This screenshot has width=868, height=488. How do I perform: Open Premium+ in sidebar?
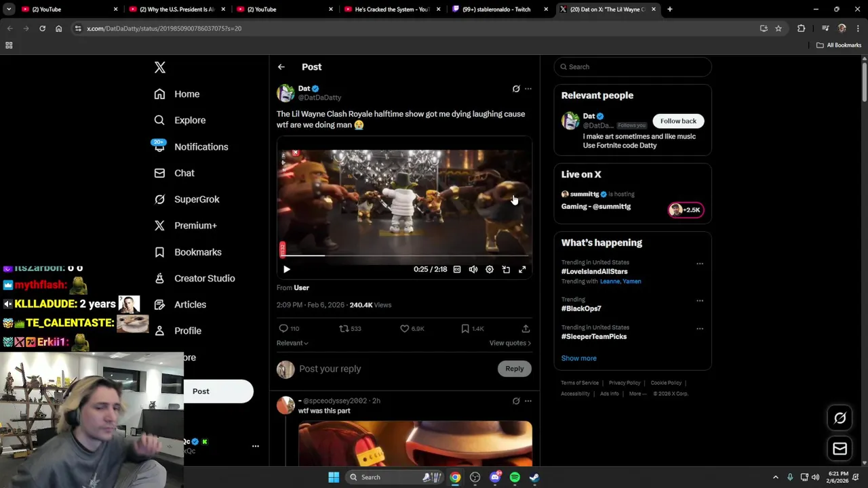coord(185,226)
